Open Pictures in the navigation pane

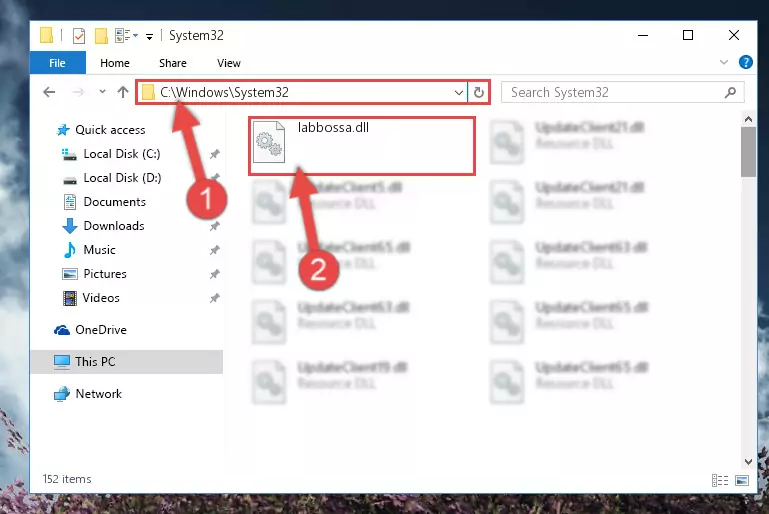click(x=105, y=274)
